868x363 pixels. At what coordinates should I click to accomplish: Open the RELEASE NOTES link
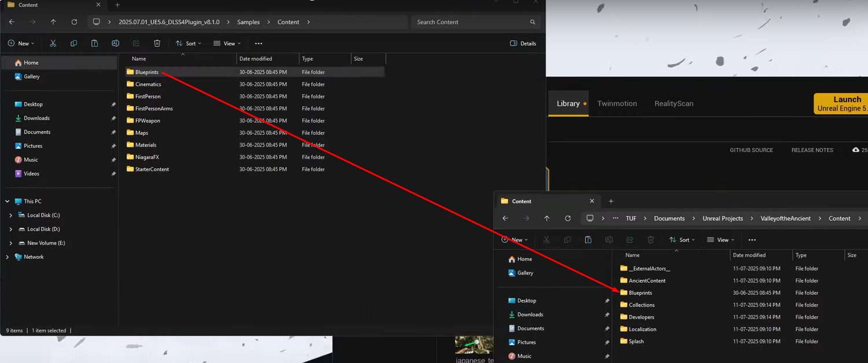[x=812, y=150]
